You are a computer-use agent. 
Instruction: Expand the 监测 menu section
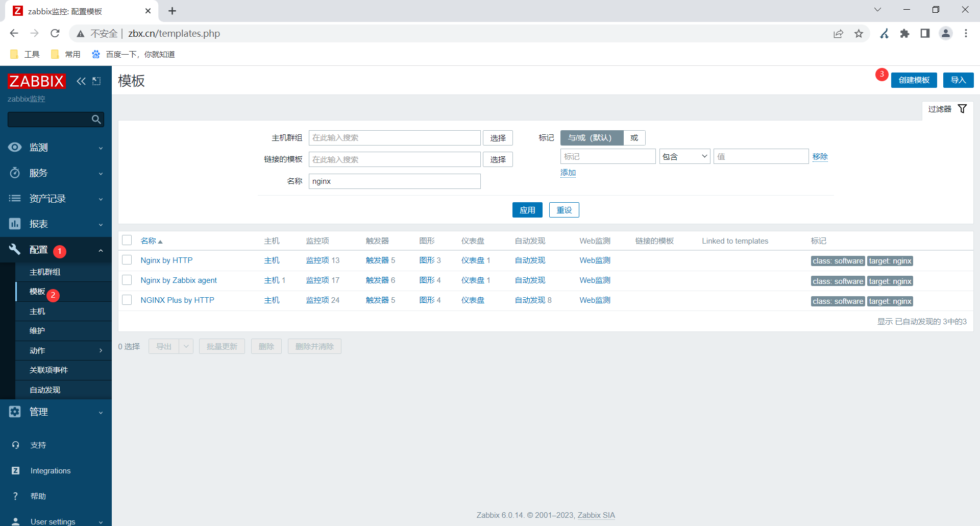[x=56, y=147]
